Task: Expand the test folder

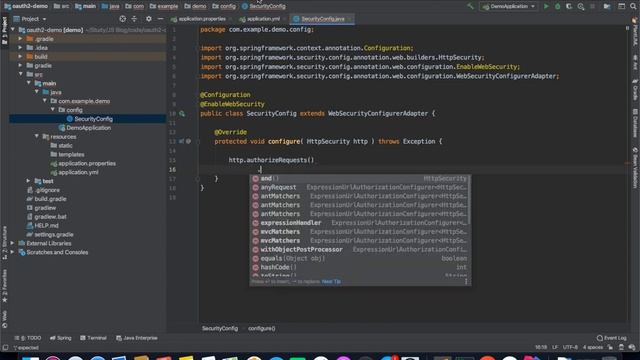Action: (28, 181)
